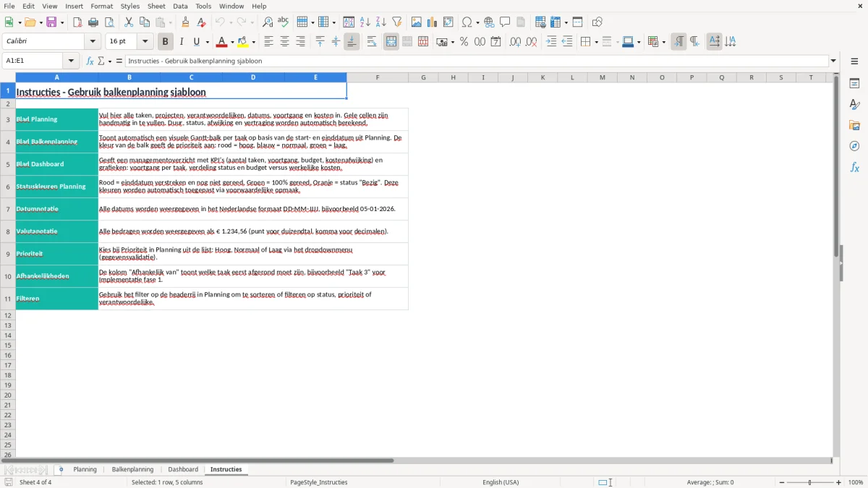Open font name dropdown
The width and height of the screenshot is (868, 488).
click(93, 42)
